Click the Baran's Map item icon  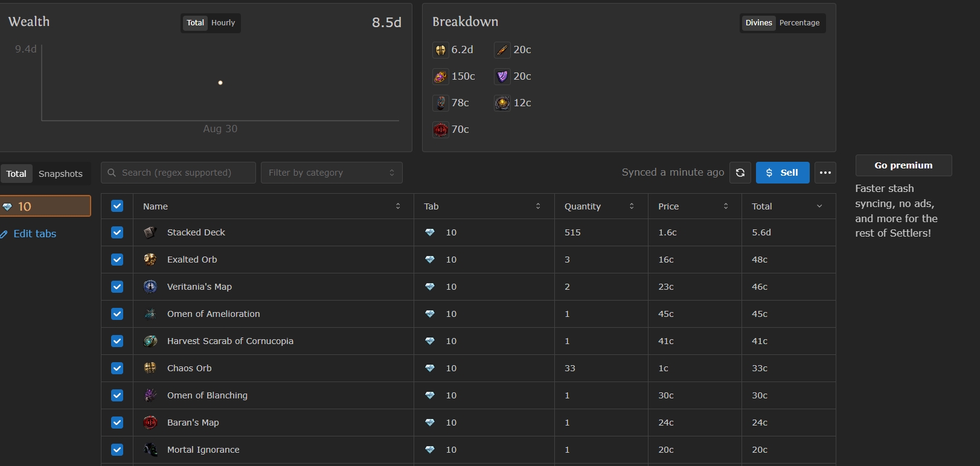(x=150, y=423)
